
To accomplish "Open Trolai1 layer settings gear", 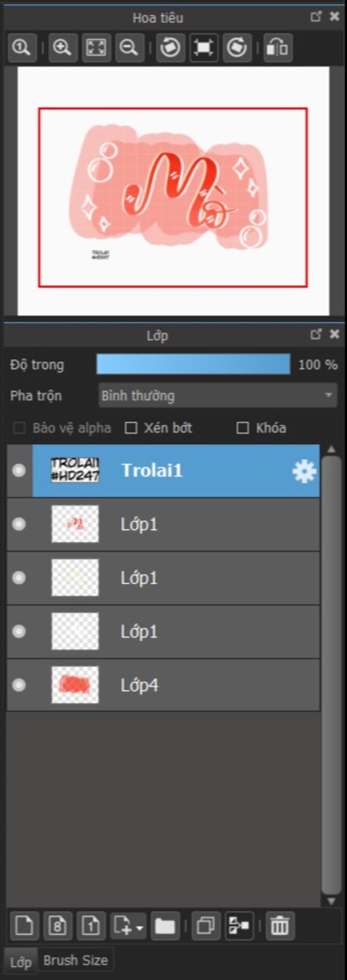I will coord(304,471).
